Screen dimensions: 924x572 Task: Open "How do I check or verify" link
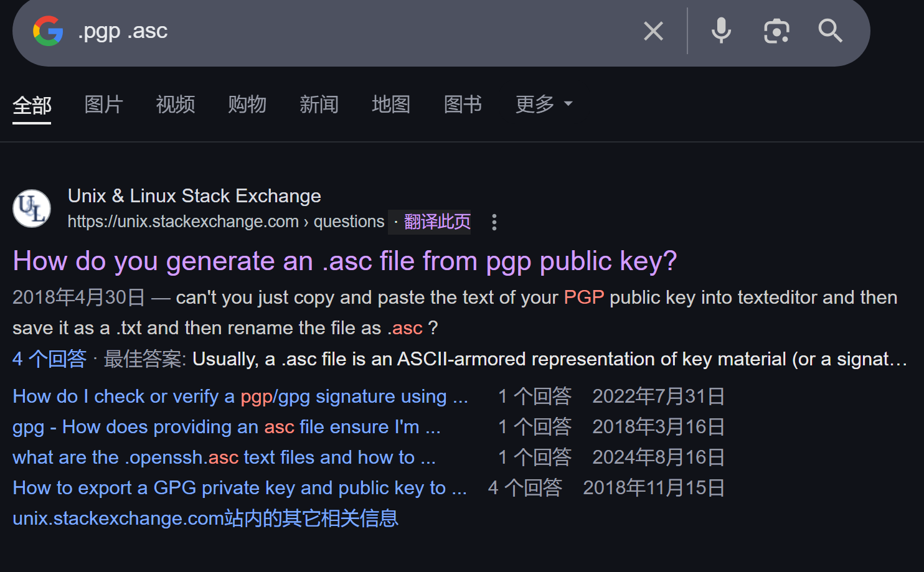pyautogui.click(x=240, y=396)
